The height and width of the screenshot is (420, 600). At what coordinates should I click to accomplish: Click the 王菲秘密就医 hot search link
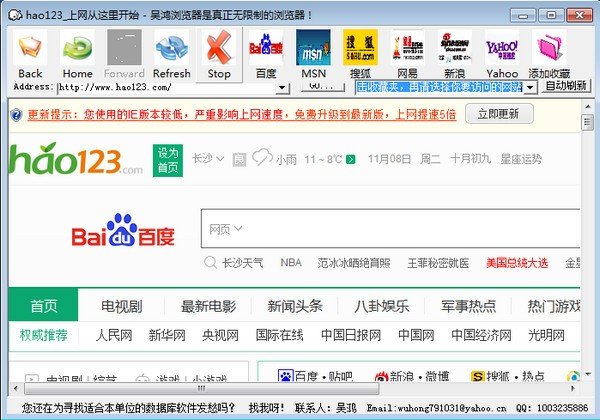coord(438,263)
